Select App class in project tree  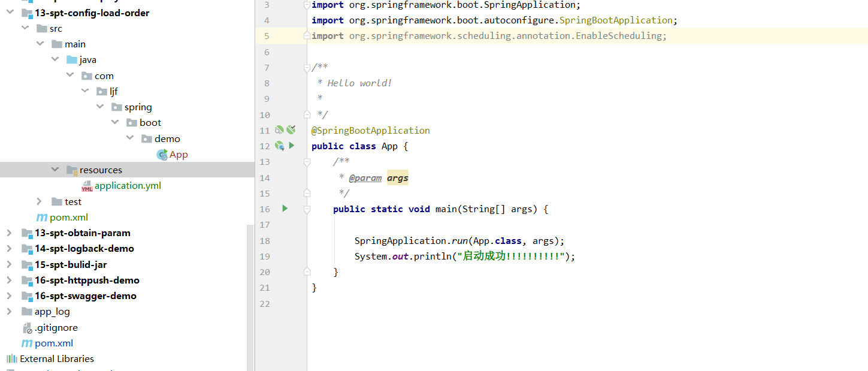click(x=179, y=155)
